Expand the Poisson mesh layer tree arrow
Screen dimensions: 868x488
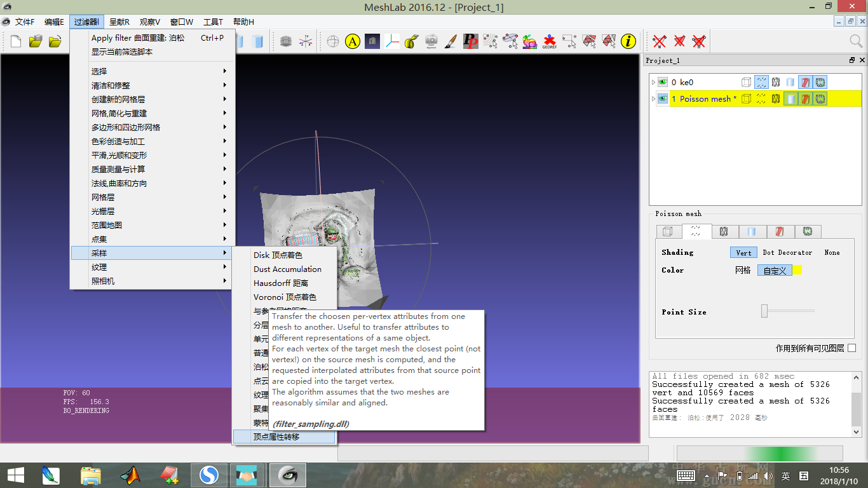coord(653,98)
